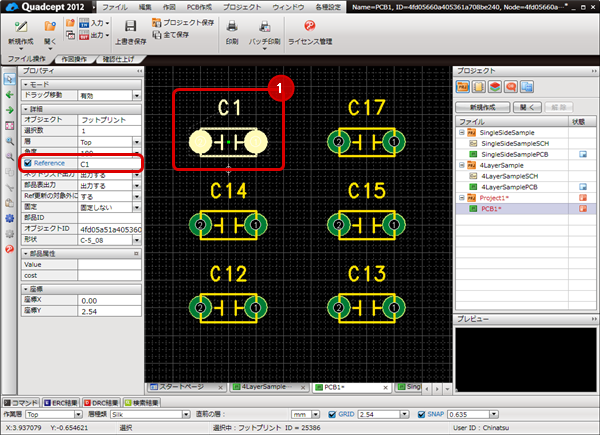Toggle the SNAP checkbox

[421, 414]
